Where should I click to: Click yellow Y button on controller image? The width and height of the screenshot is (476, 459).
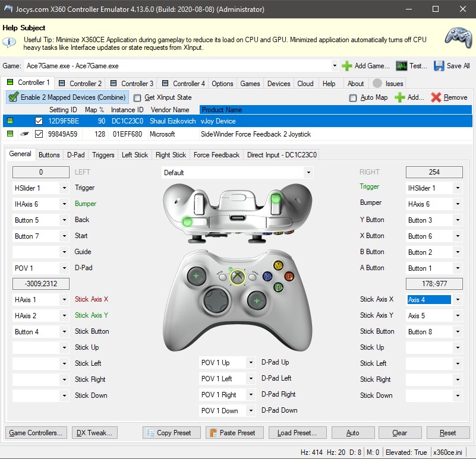[x=278, y=265]
